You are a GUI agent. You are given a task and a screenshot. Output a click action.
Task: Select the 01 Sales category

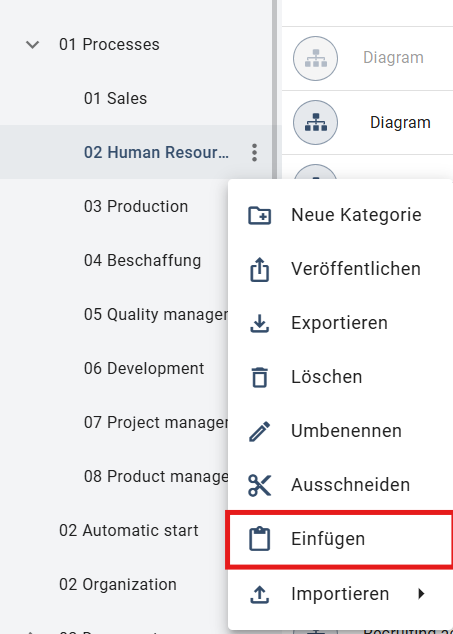[115, 98]
